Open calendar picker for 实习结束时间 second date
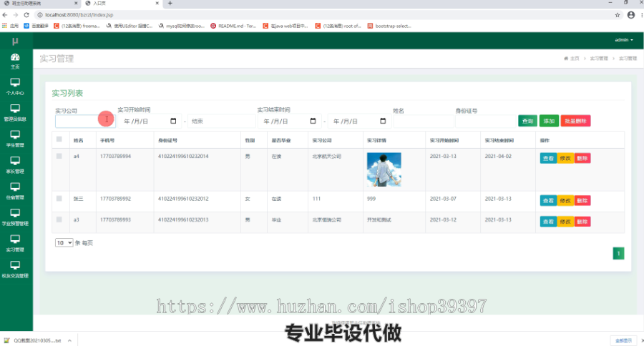644x346 pixels. [383, 121]
